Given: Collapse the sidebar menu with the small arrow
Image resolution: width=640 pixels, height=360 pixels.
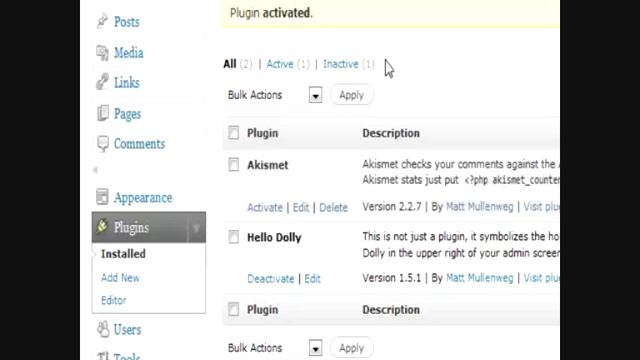Looking at the screenshot, I should [x=96, y=169].
